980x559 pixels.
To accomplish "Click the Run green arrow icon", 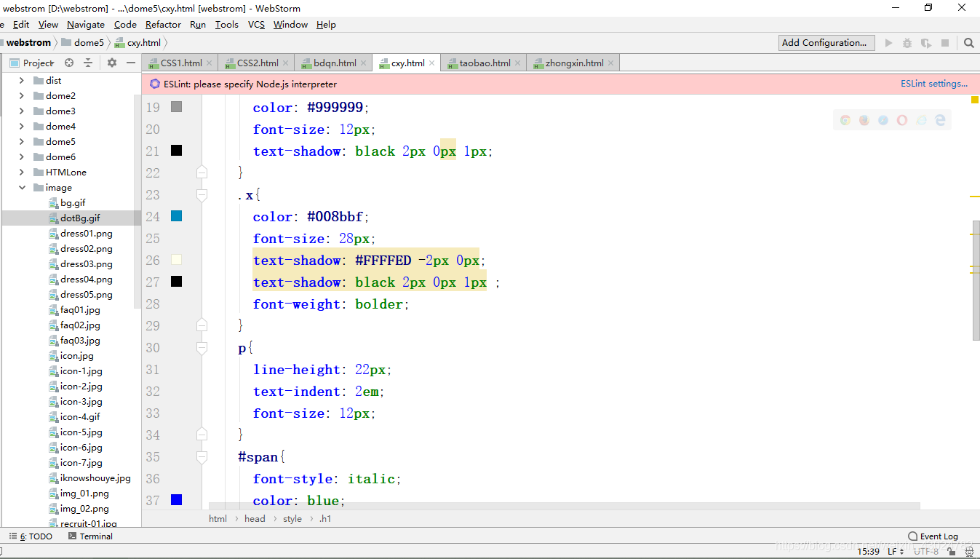I will [x=888, y=43].
